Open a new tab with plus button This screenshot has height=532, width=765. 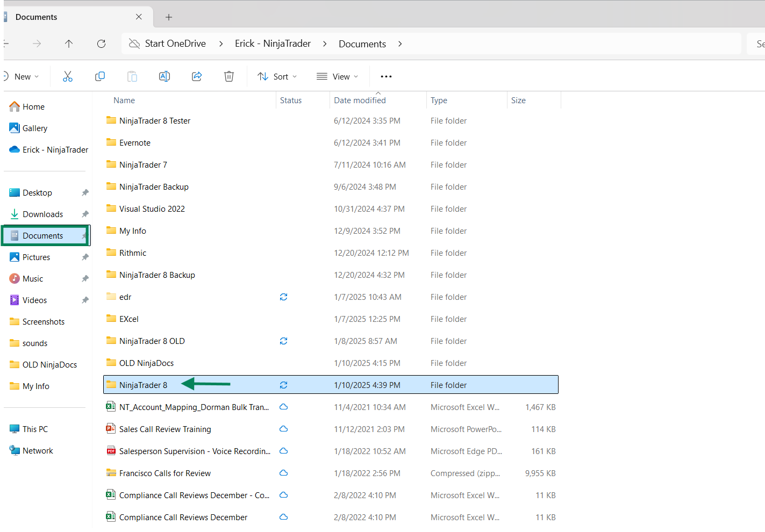coord(169,17)
